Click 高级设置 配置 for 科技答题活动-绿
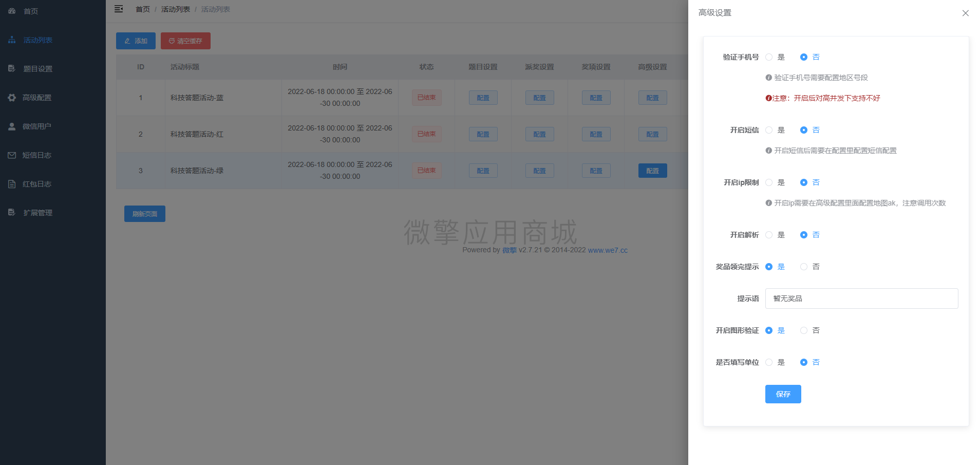Image resolution: width=980 pixels, height=465 pixels. tap(652, 171)
